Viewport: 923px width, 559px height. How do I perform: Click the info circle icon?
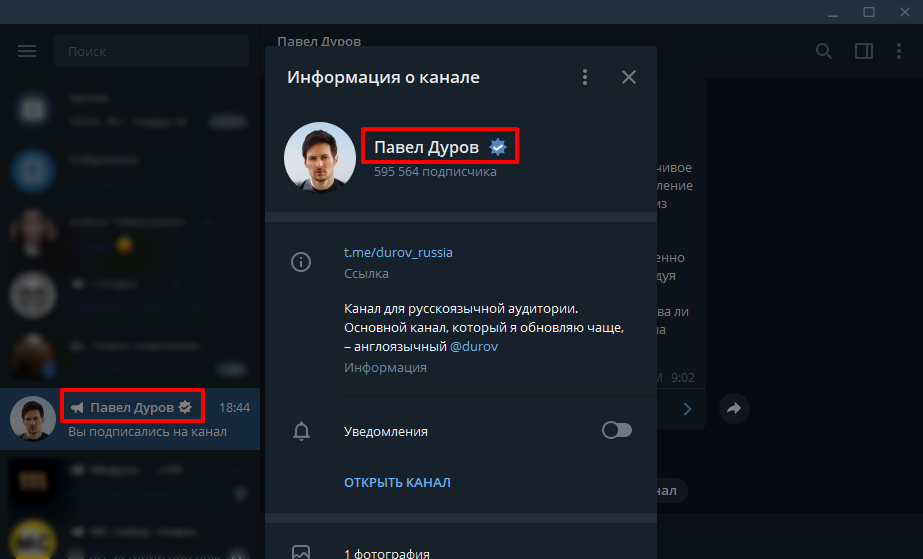(300, 263)
